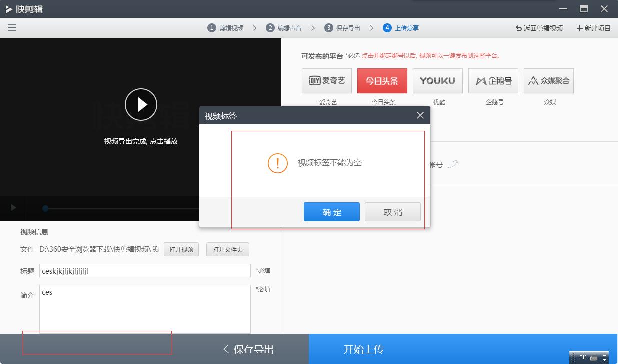Select the YOUKU platform icon
This screenshot has height=364, width=618.
tap(437, 80)
